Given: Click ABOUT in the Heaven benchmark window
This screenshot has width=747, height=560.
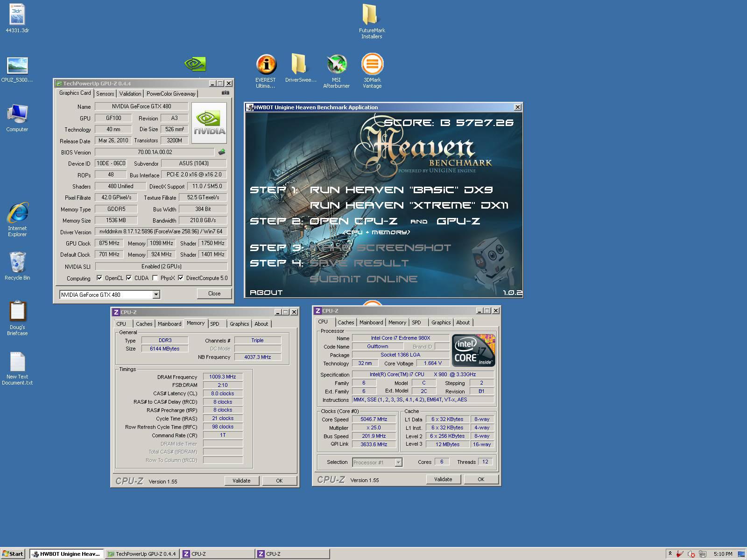Looking at the screenshot, I should pos(266,293).
